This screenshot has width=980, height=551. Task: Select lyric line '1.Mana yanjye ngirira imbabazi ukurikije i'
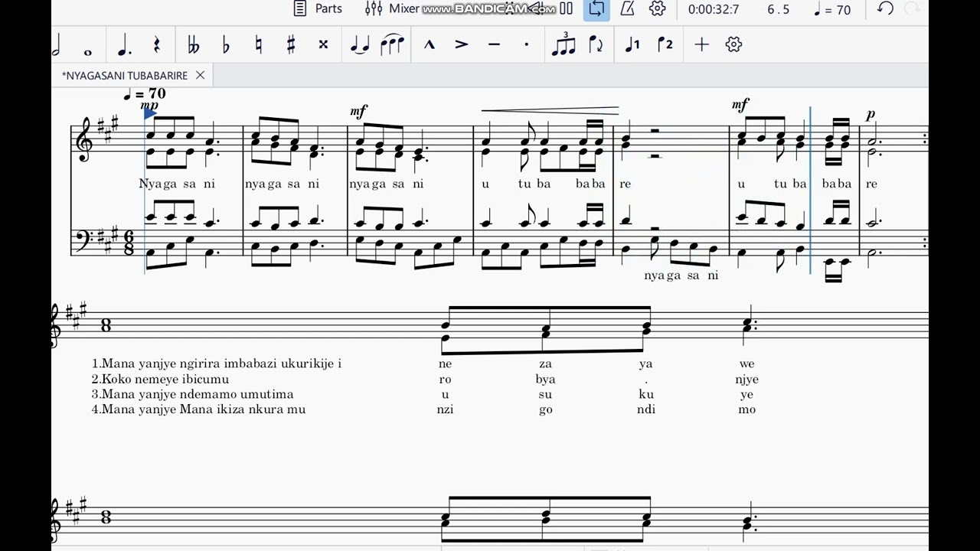tap(217, 364)
